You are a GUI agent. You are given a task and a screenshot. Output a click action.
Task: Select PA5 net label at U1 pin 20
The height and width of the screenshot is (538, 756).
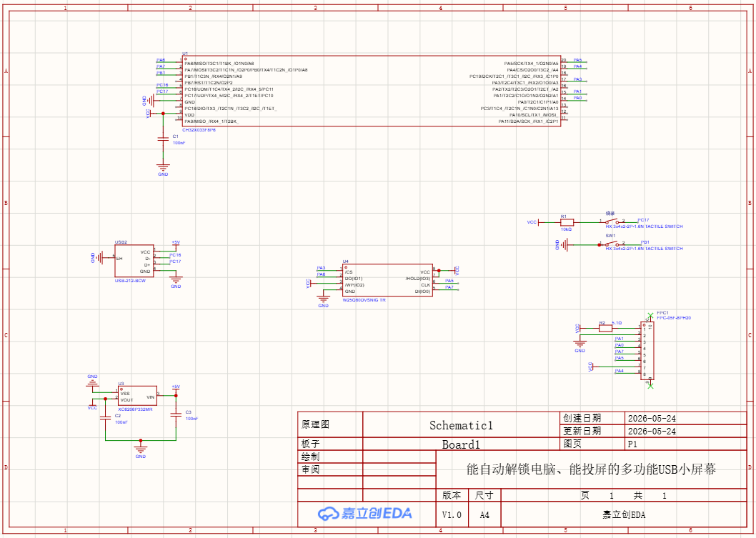click(577, 60)
